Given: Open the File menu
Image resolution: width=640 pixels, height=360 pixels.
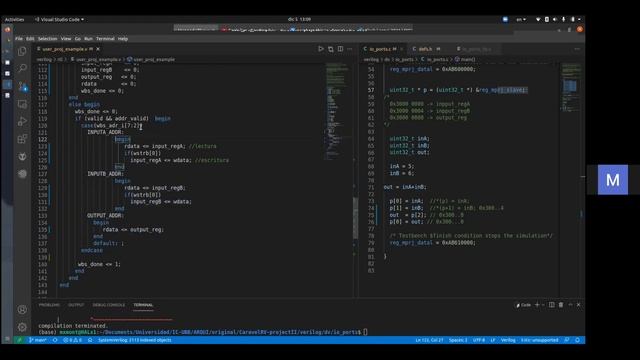Looking at the screenshot, I should (19, 39).
